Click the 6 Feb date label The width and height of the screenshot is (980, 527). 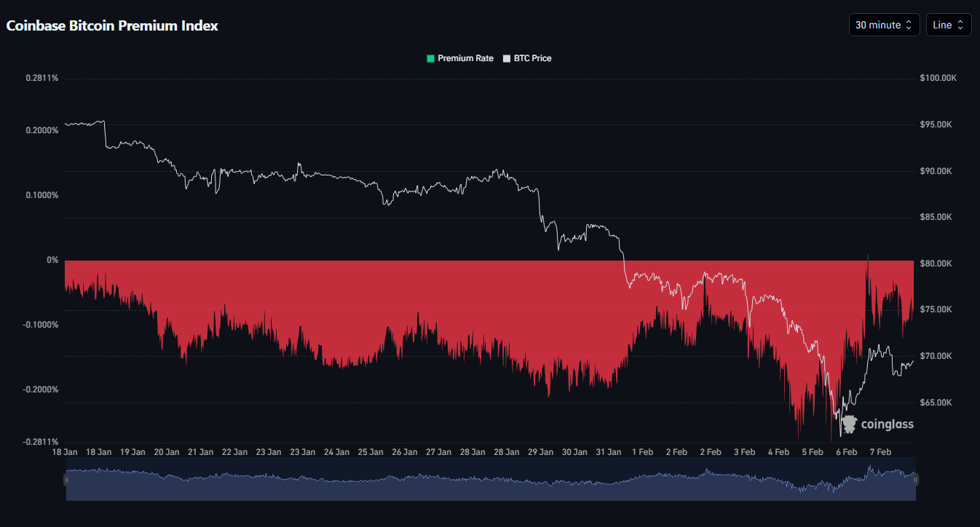(846, 452)
